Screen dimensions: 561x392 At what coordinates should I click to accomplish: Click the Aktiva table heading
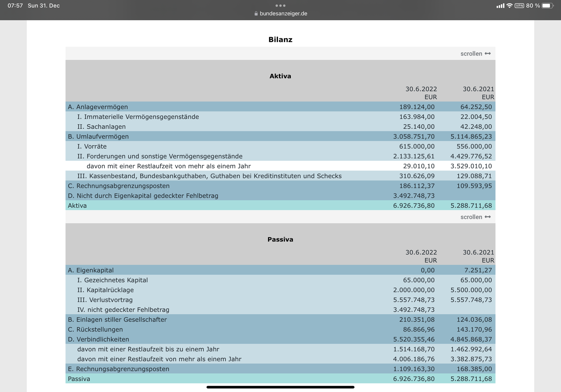click(280, 76)
